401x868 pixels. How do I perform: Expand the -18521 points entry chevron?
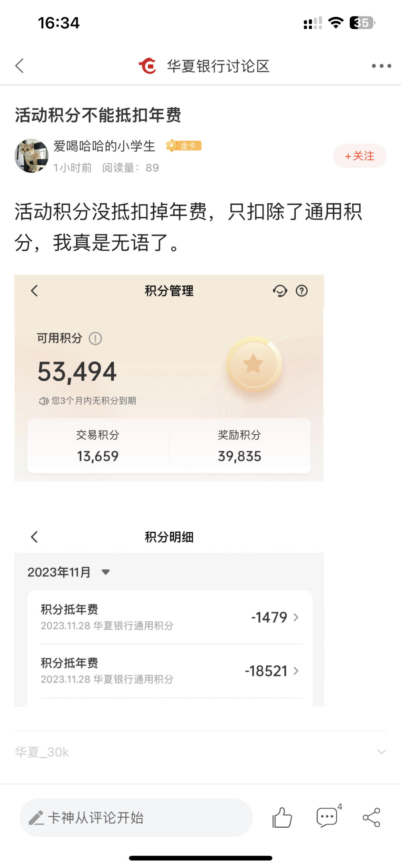coord(296,671)
